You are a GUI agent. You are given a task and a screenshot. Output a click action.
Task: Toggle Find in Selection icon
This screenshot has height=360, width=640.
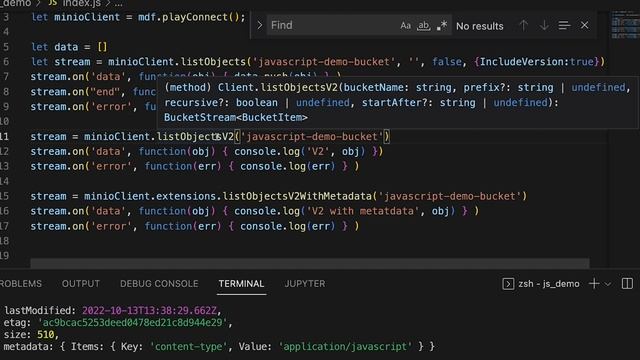(x=564, y=26)
